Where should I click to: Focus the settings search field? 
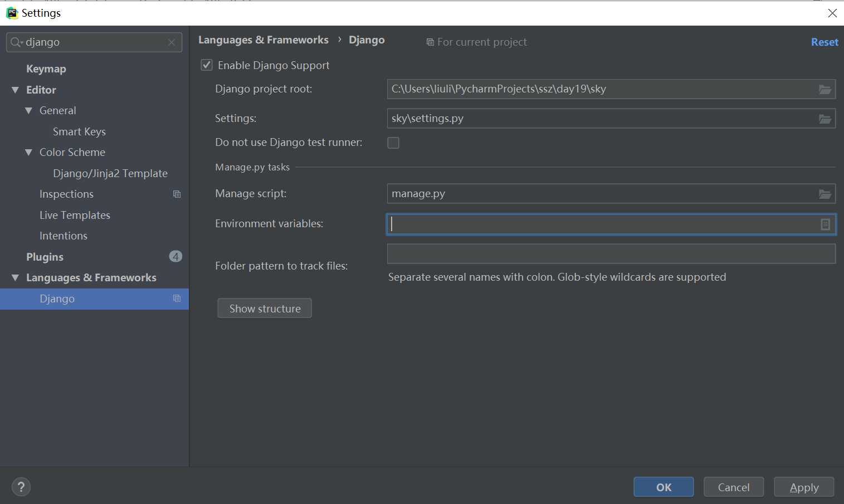point(94,42)
